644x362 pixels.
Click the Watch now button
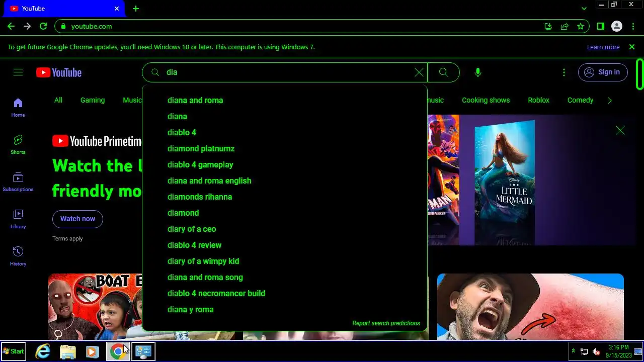[77, 219]
